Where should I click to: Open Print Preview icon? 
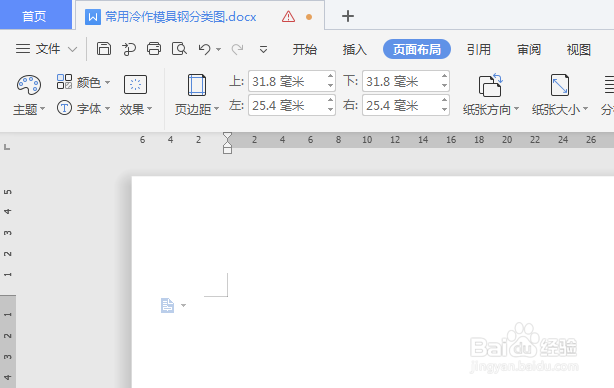point(179,49)
